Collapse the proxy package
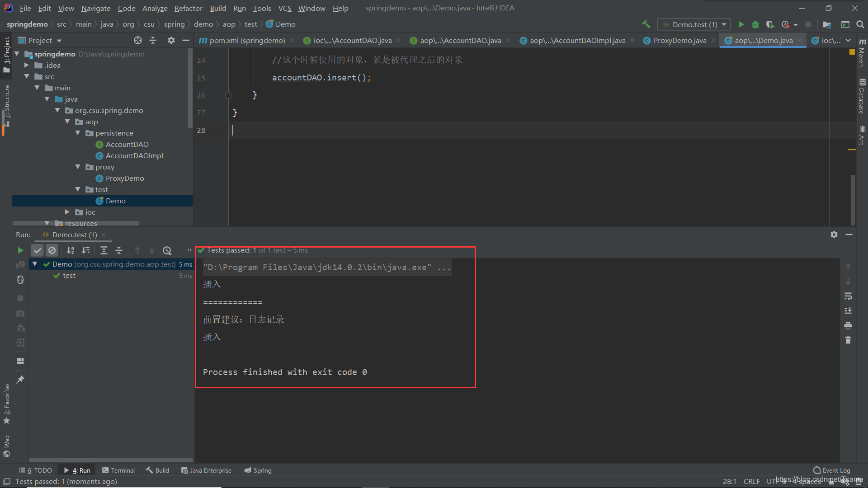Image resolution: width=868 pixels, height=488 pixels. [78, 167]
